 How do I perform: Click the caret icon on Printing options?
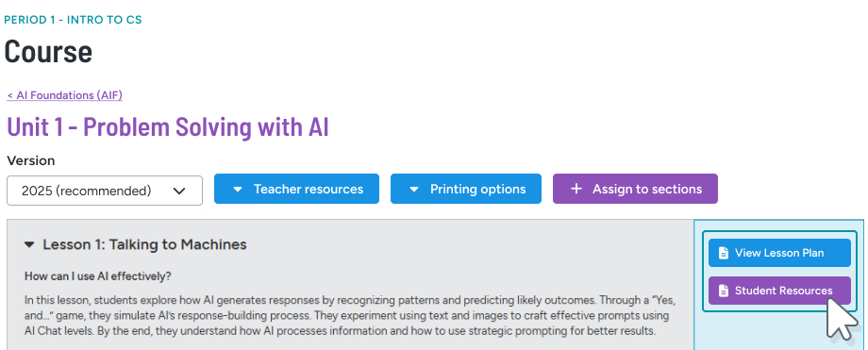click(414, 190)
